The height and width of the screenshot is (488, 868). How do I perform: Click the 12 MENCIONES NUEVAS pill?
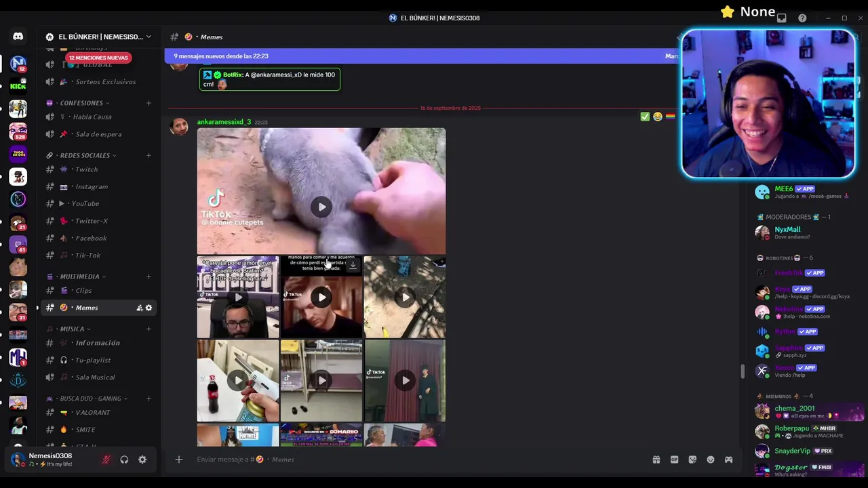pyautogui.click(x=98, y=58)
